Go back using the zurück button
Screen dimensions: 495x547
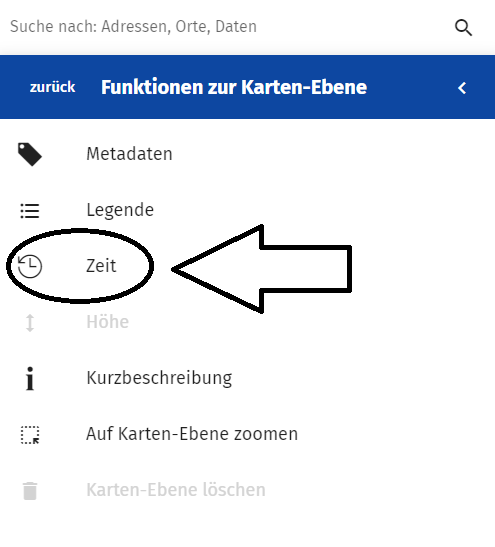(52, 87)
